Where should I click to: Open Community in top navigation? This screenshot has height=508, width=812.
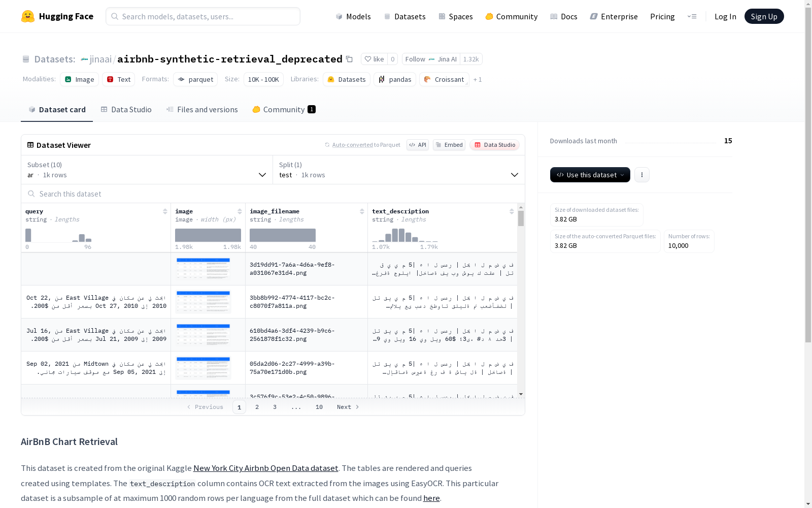[512, 16]
